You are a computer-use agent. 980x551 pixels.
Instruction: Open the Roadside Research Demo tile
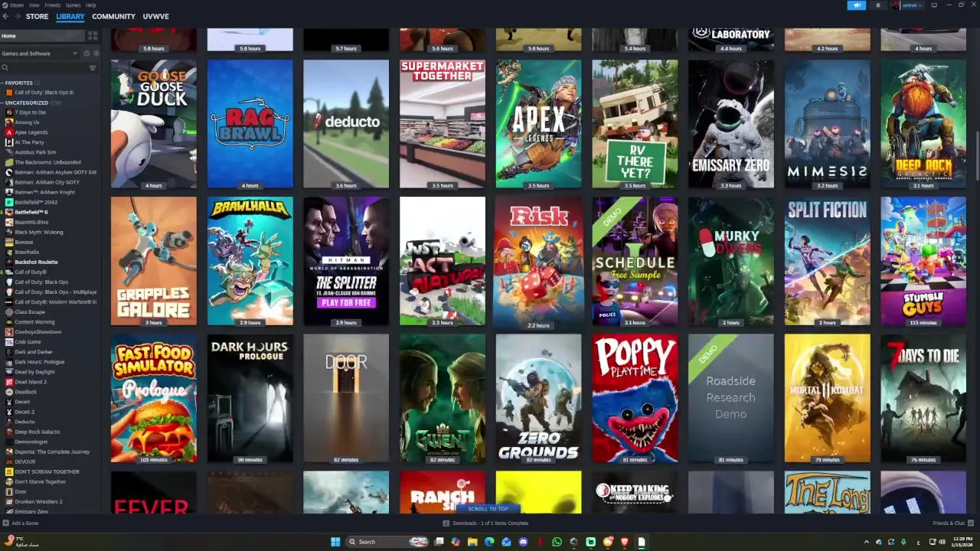[x=731, y=398]
